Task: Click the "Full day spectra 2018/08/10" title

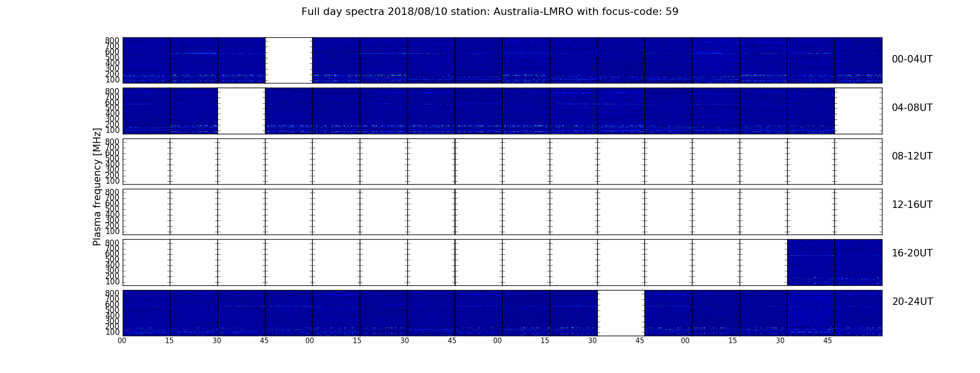Action: [x=490, y=12]
